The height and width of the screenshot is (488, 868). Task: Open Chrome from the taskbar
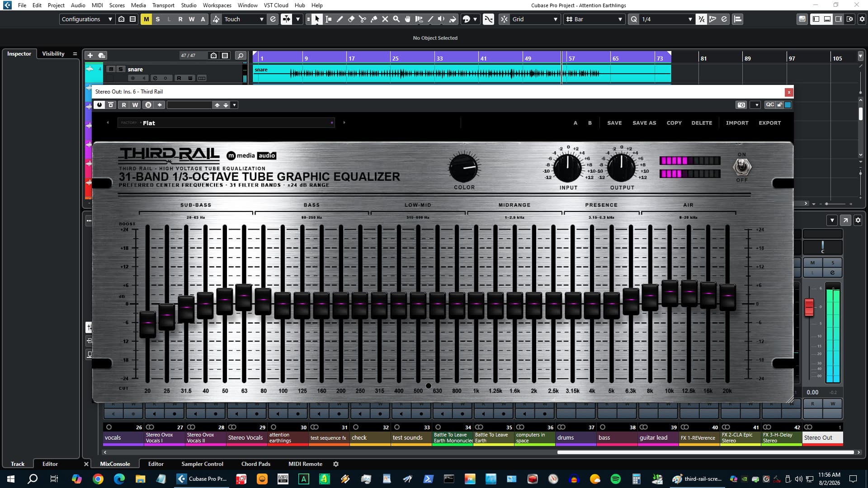pyautogui.click(x=98, y=479)
